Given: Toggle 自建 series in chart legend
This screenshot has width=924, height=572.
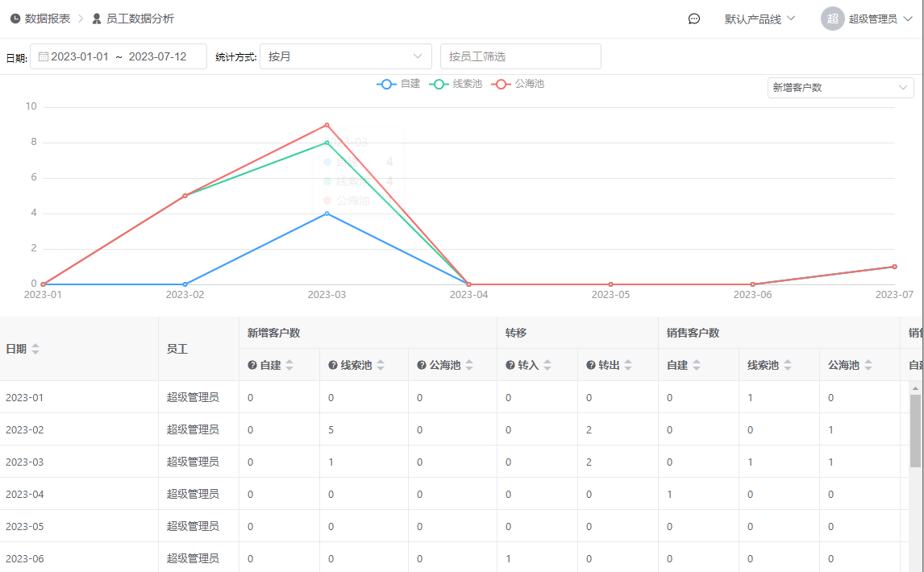Looking at the screenshot, I should tap(398, 85).
